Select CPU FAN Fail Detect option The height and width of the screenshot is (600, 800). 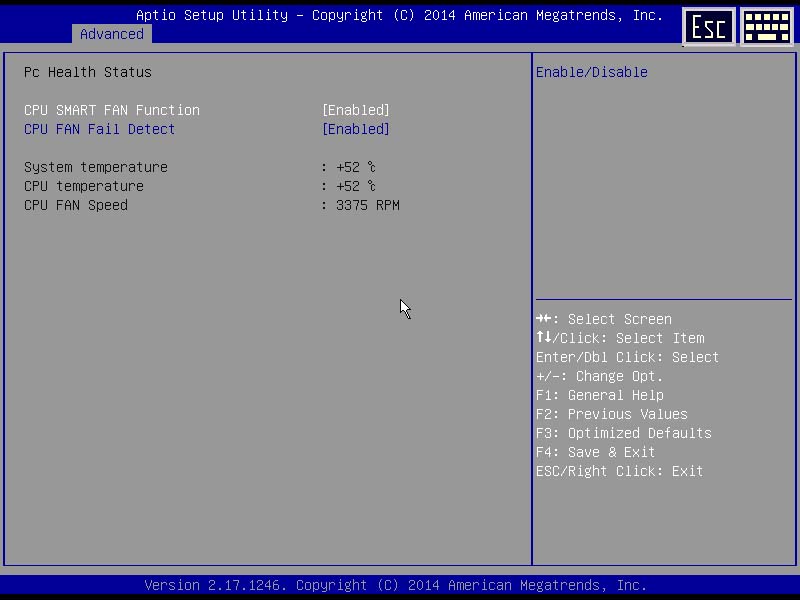(x=99, y=129)
